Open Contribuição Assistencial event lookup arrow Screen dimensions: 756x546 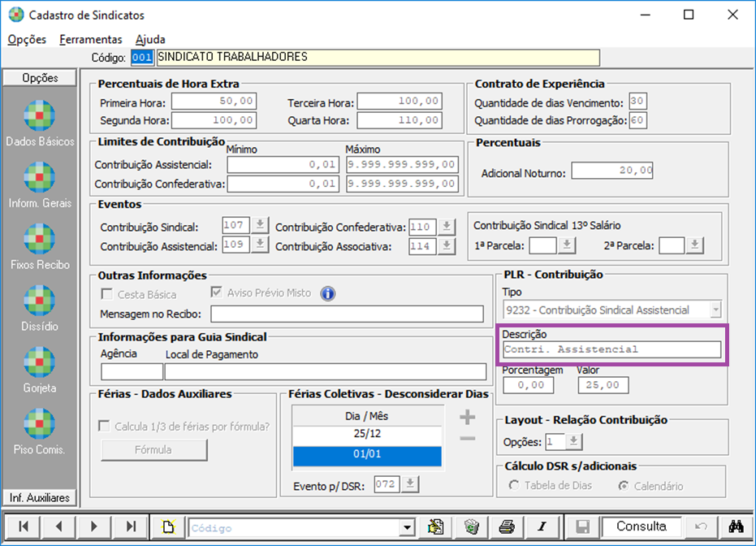pos(260,244)
